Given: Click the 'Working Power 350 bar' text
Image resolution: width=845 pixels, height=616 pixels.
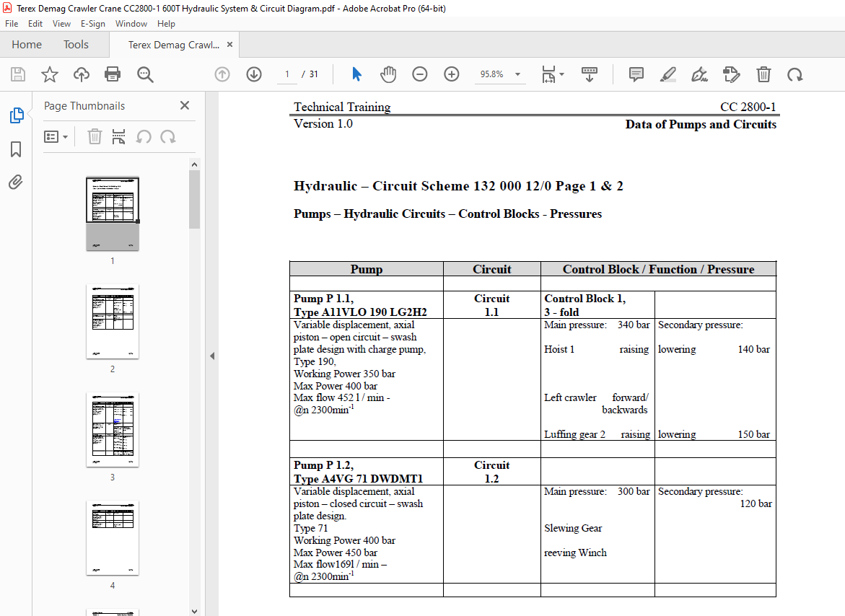Looking at the screenshot, I should tap(344, 374).
